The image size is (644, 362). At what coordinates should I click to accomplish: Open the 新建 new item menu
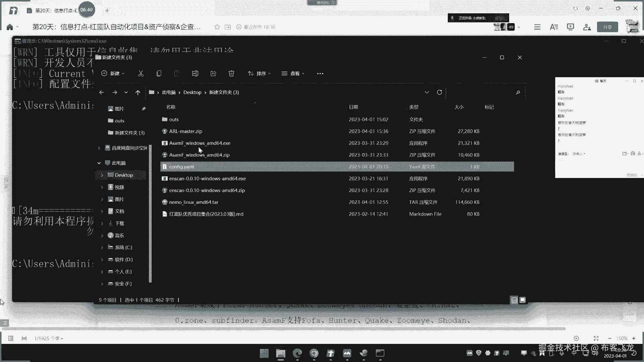[x=113, y=73]
